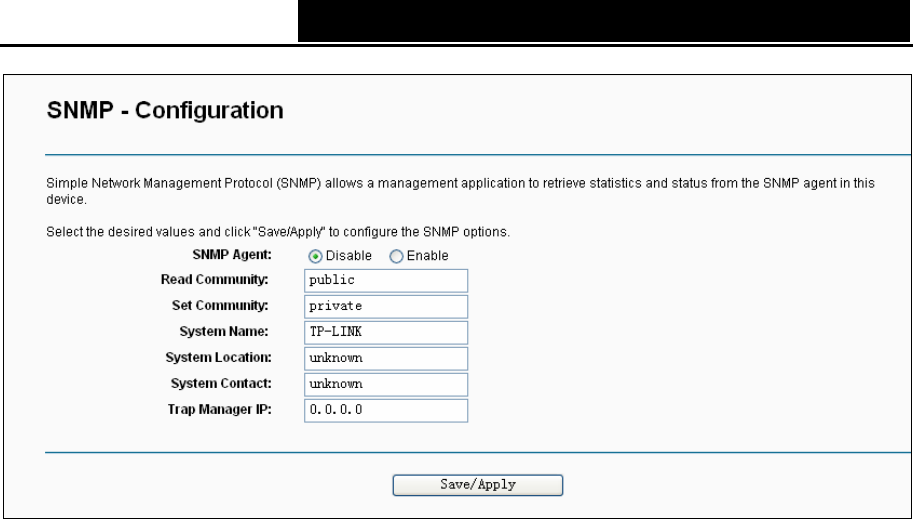
Task: Select the Enable SNMP Agent radio button
Action: click(396, 256)
